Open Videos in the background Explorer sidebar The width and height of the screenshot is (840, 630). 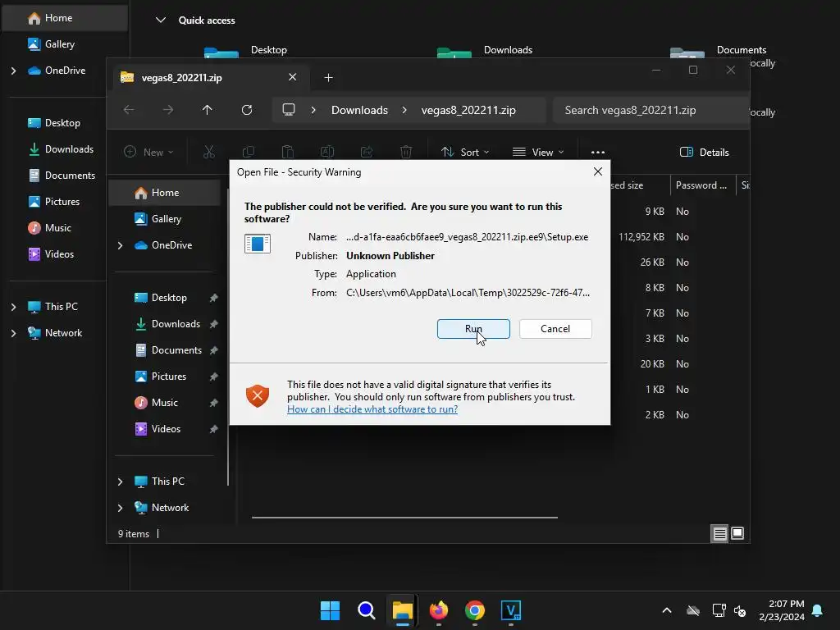[59, 254]
